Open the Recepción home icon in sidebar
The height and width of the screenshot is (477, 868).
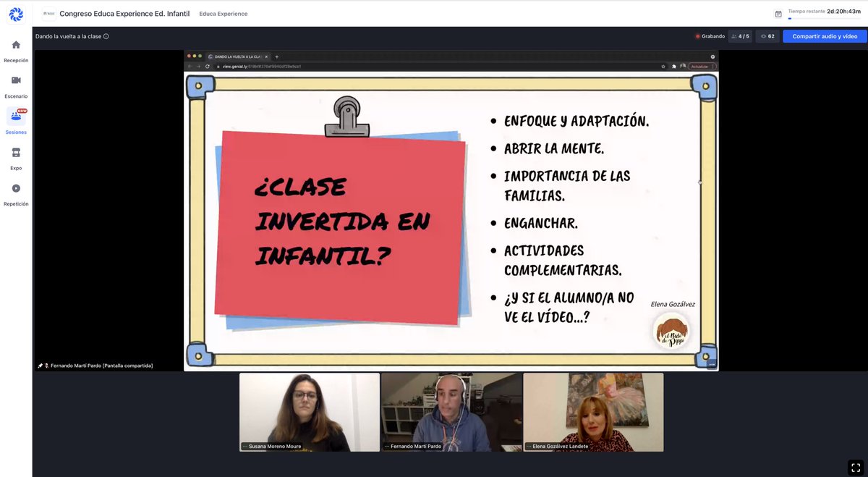(x=16, y=45)
